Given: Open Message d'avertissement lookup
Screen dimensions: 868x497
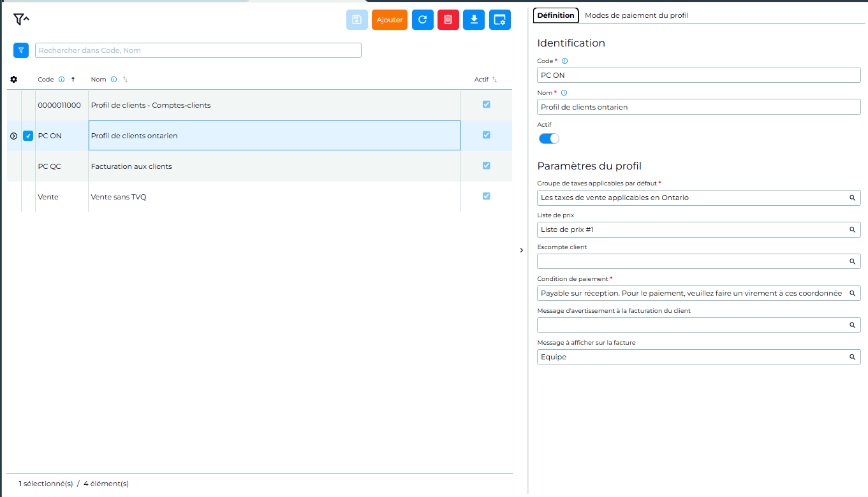Looking at the screenshot, I should (x=852, y=325).
